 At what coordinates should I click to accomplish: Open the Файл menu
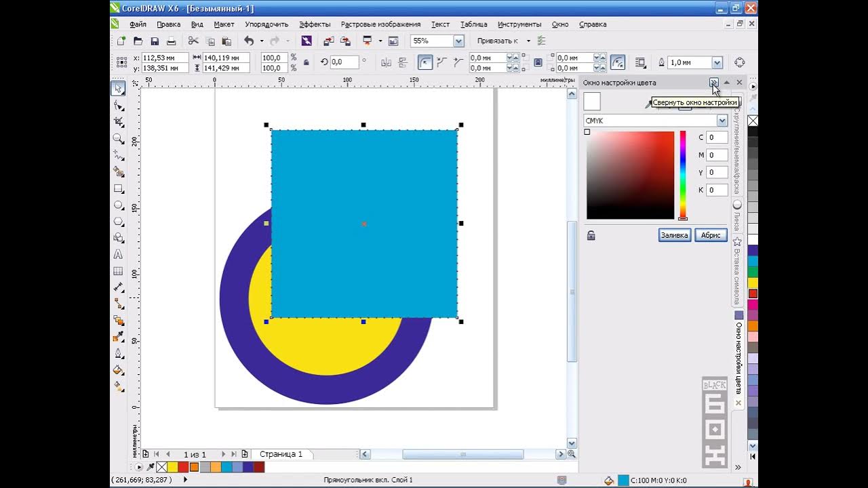click(x=138, y=24)
